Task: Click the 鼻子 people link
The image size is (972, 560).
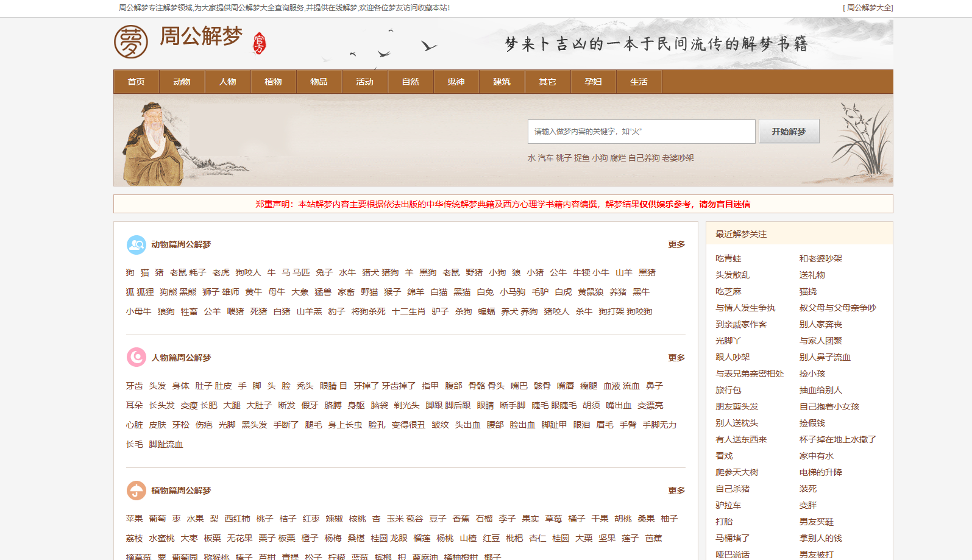Action: pos(655,386)
